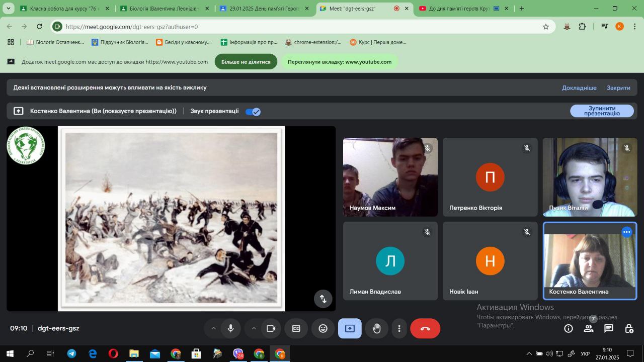Open a new browser tab
This screenshot has height=362, width=644.
coord(522,9)
